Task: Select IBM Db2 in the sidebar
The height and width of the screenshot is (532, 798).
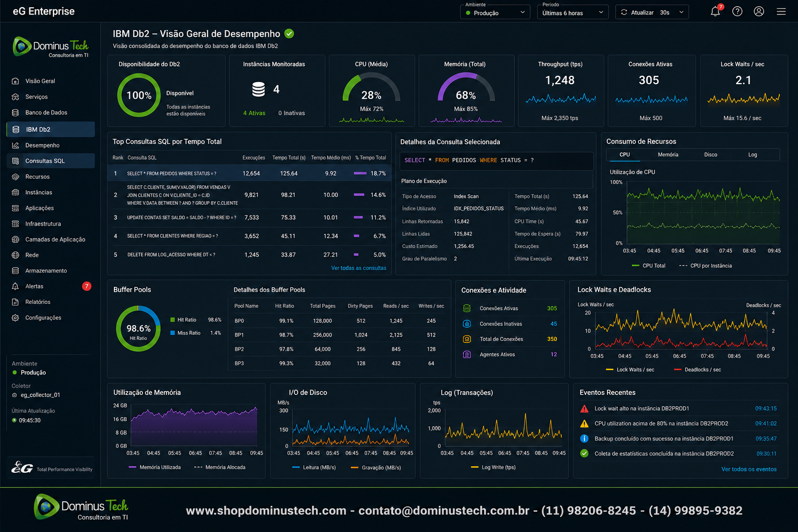Action: [x=51, y=129]
